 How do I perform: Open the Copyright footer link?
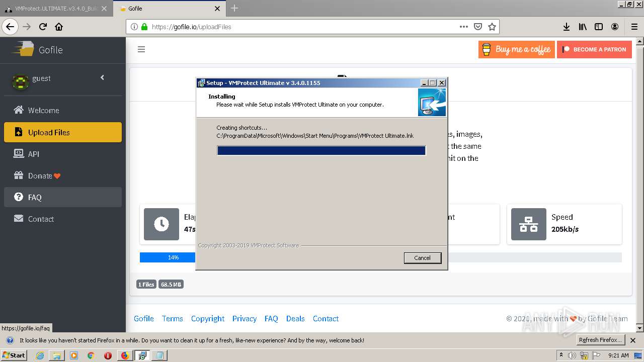(x=208, y=318)
